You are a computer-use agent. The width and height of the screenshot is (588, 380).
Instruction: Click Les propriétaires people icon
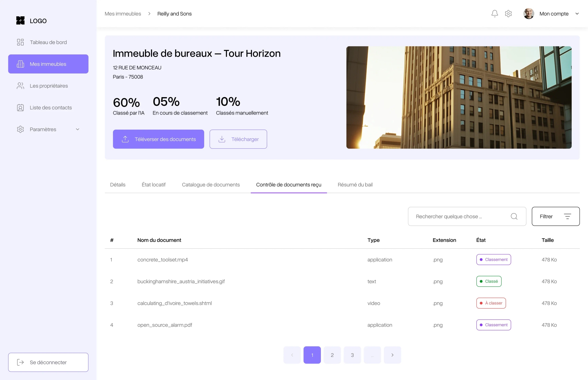coord(20,86)
